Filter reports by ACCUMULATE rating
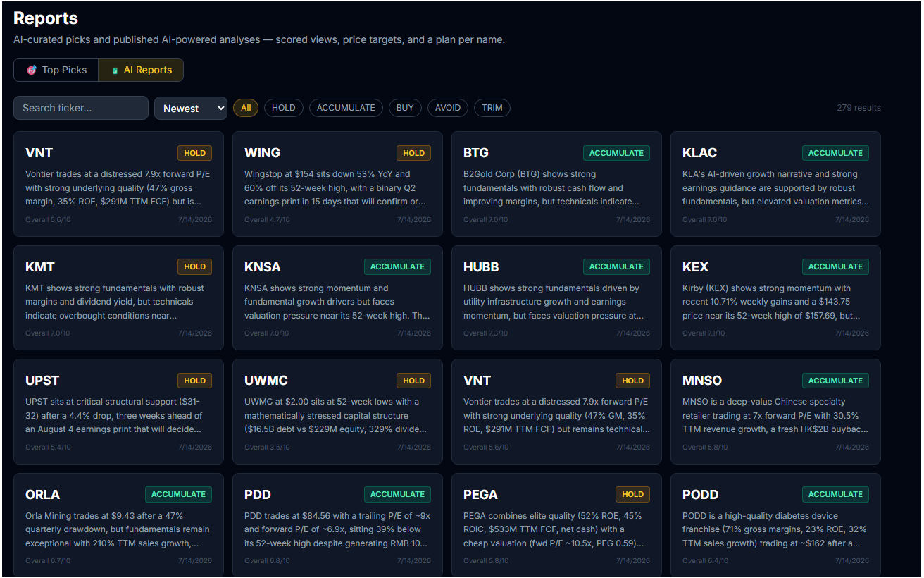Image resolution: width=924 pixels, height=578 pixels. click(346, 108)
